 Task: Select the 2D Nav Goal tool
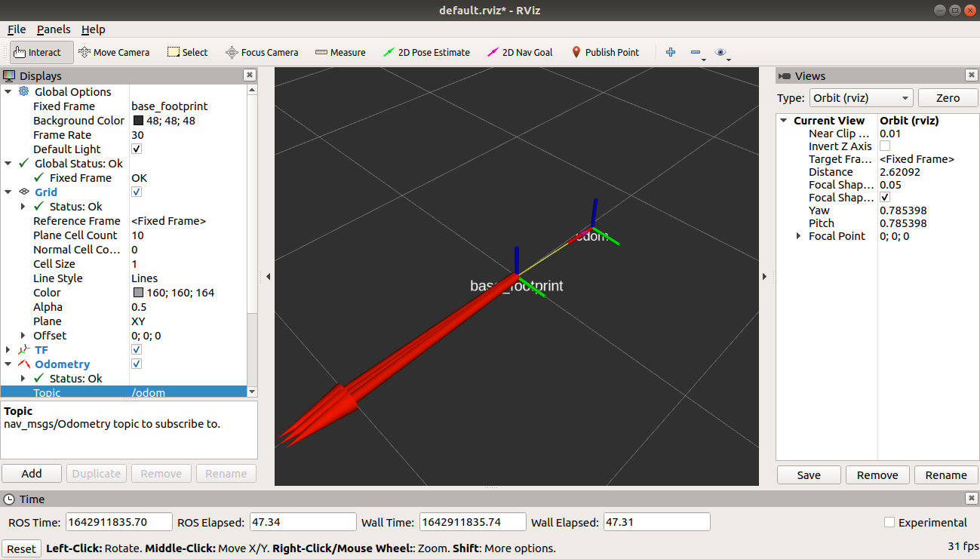(520, 52)
